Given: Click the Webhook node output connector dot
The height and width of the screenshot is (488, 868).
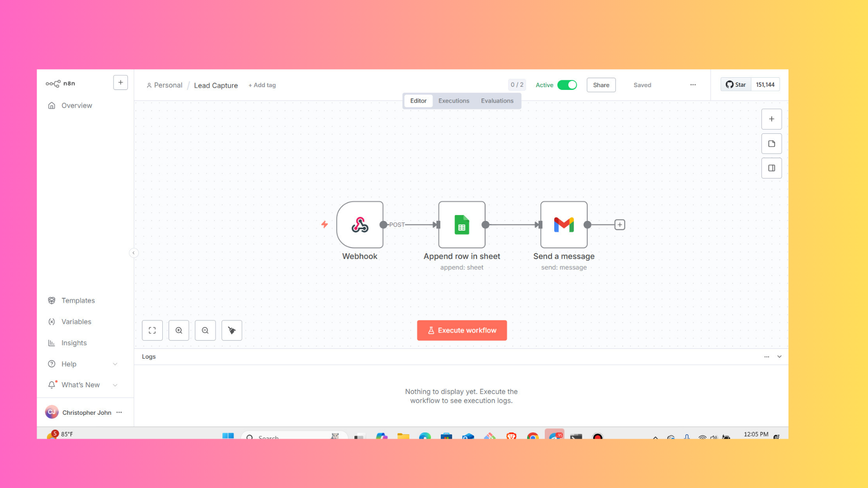Looking at the screenshot, I should point(383,225).
